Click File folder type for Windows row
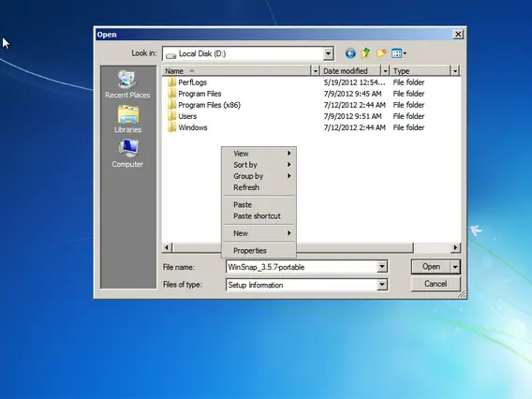The width and height of the screenshot is (532, 399). (408, 127)
